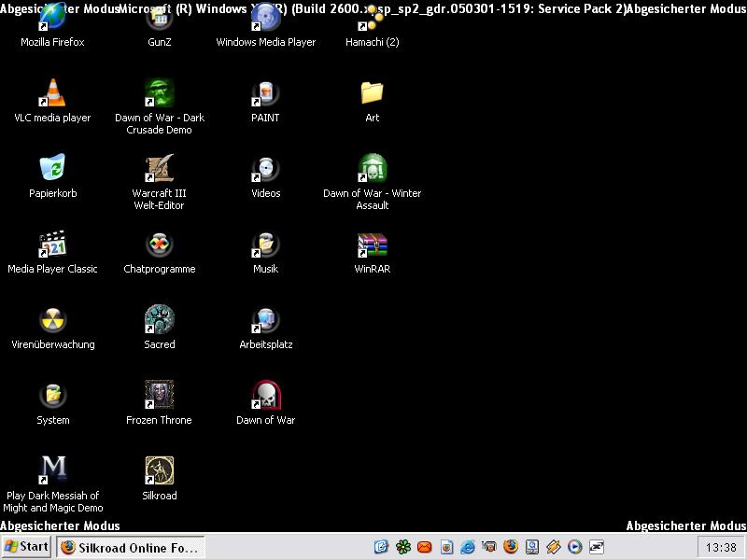Launch Play Dark Messiah Demo shortcut
The width and height of the screenshot is (747, 560).
click(x=52, y=471)
